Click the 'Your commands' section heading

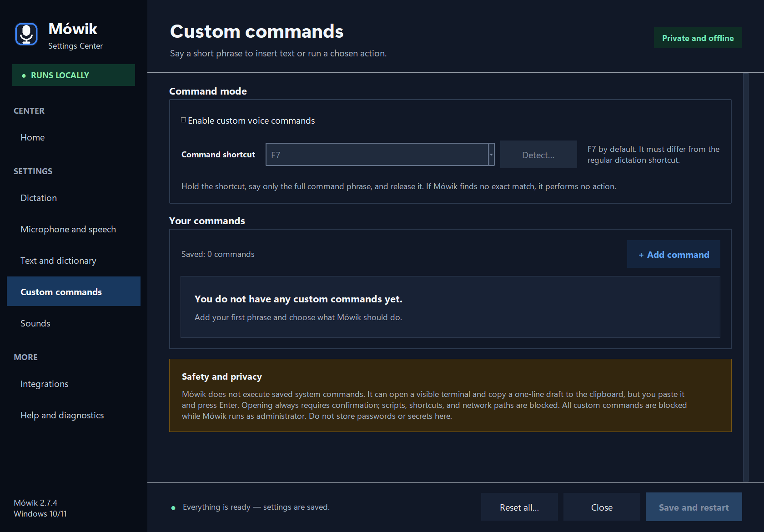point(207,221)
